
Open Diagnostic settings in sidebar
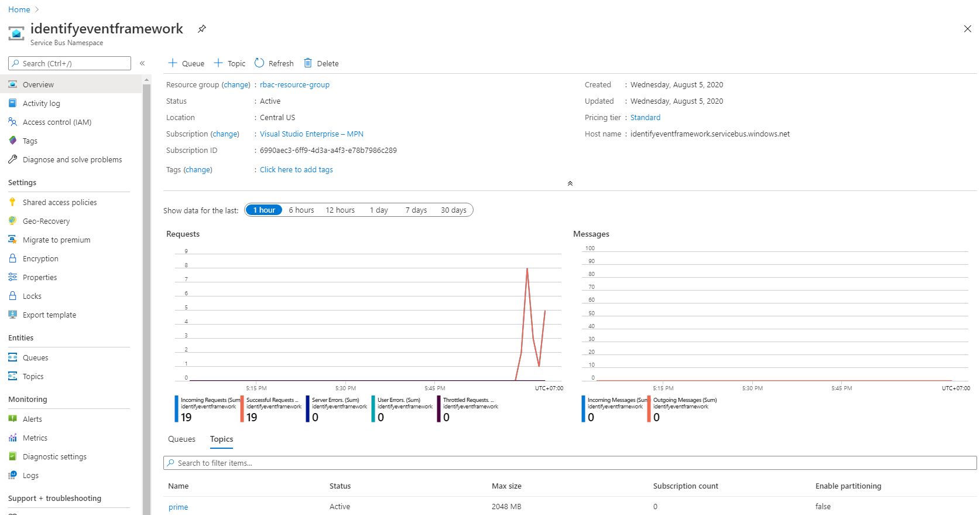pos(54,457)
